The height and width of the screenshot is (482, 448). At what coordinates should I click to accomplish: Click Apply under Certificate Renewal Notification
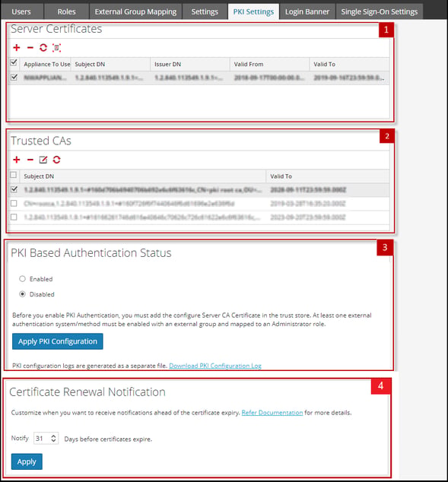(x=27, y=461)
